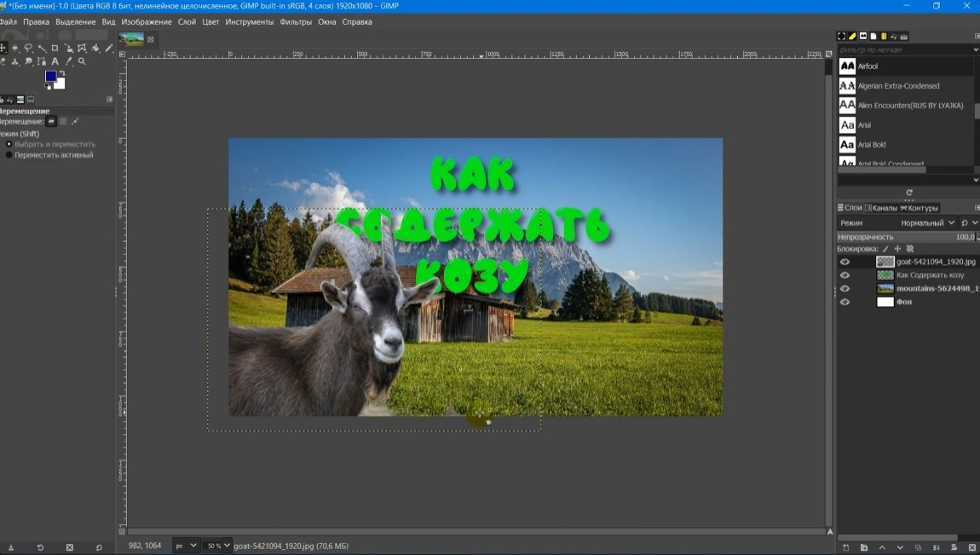Switch to the Каналы tab
Image resolution: width=980 pixels, height=555 pixels.
pos(881,208)
